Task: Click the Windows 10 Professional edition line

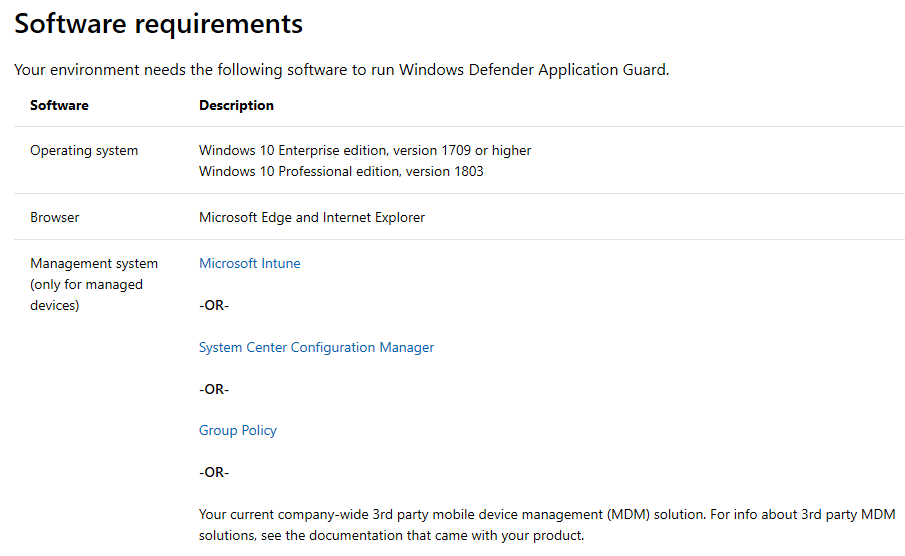Action: (x=341, y=171)
